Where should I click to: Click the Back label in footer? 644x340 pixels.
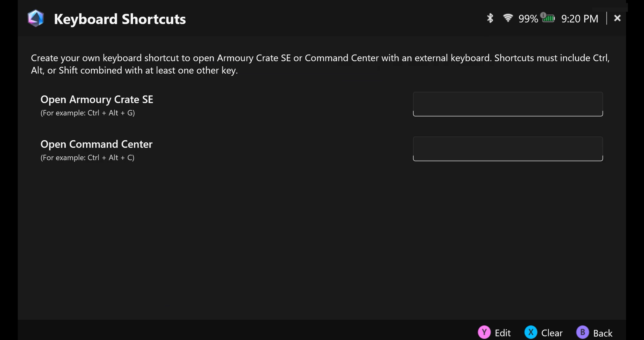coord(603,333)
